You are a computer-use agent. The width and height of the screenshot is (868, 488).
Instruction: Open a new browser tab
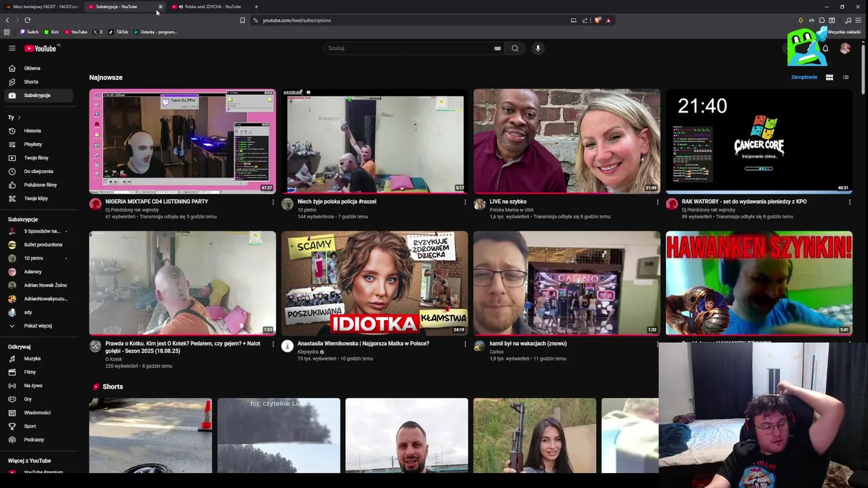click(256, 7)
